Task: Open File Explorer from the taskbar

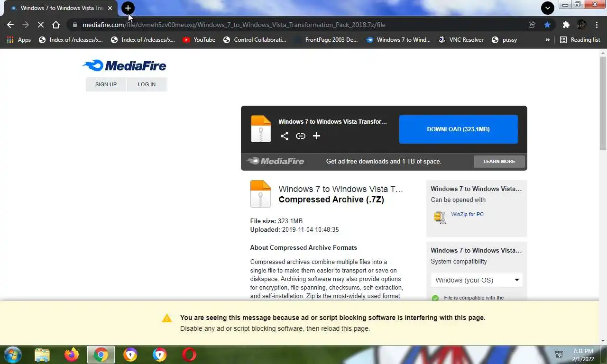Action: [42, 355]
